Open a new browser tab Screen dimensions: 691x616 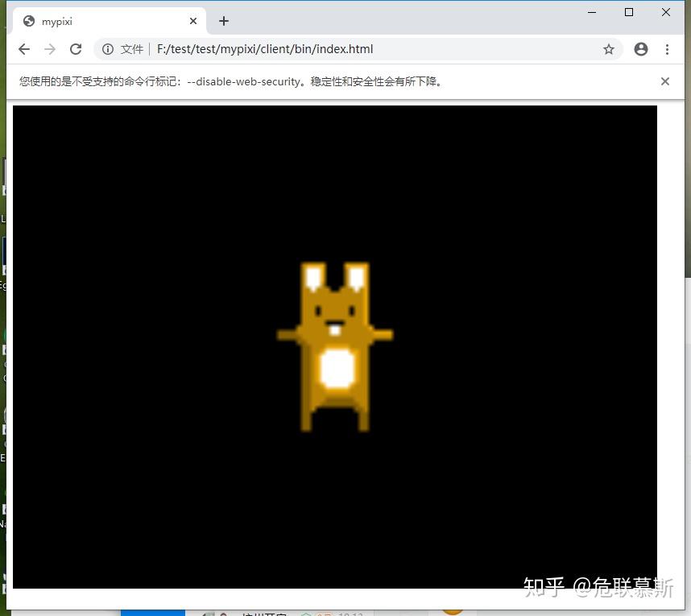[x=223, y=21]
